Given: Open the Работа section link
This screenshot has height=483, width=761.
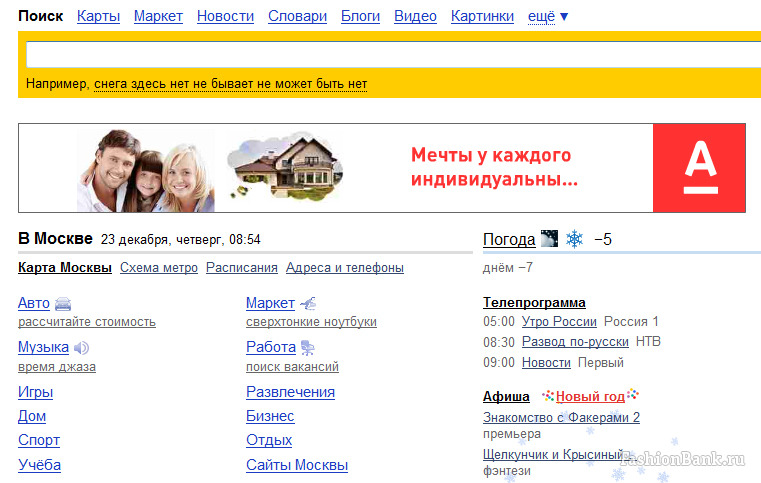Looking at the screenshot, I should [271, 348].
